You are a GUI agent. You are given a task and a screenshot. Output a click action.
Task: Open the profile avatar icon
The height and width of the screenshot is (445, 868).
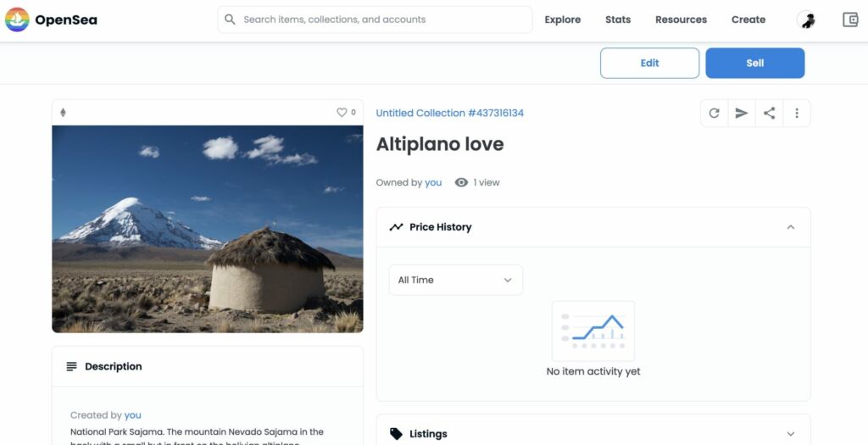807,20
